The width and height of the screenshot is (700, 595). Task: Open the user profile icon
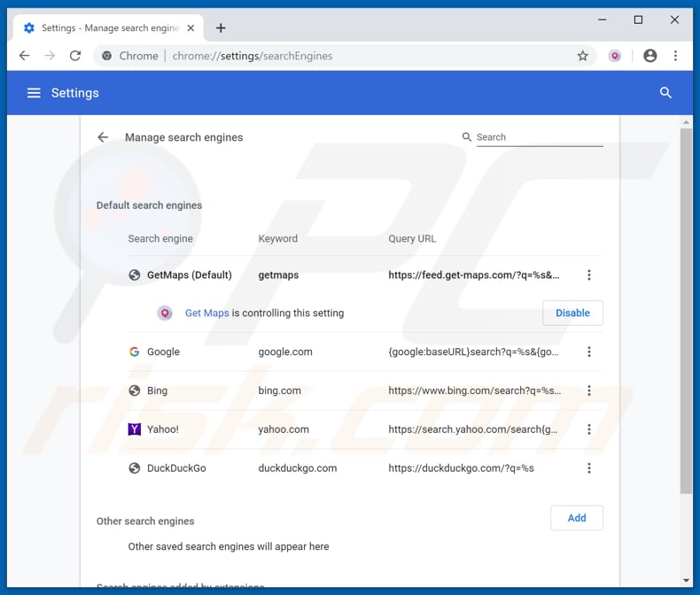click(650, 56)
